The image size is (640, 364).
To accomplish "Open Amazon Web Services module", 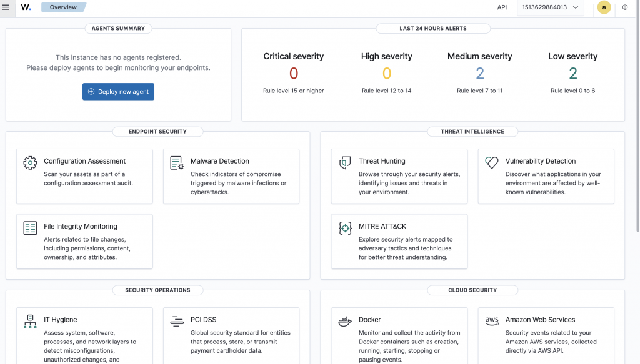I will click(546, 336).
